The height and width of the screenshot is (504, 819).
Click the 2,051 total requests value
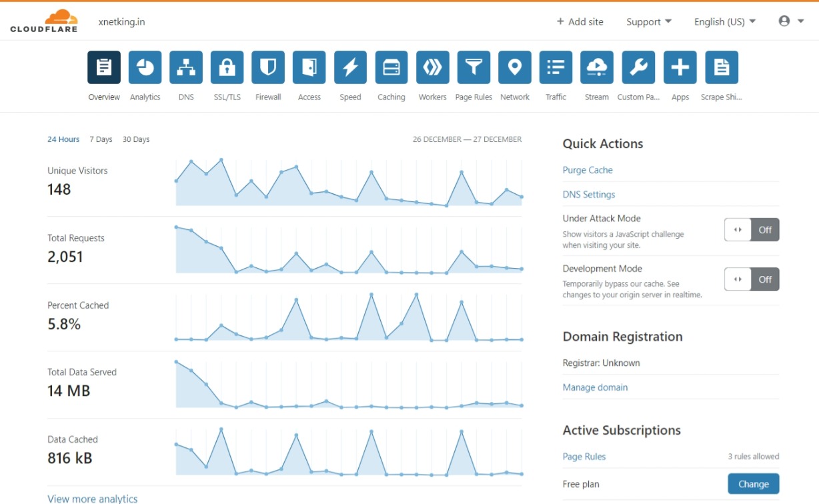click(x=65, y=257)
